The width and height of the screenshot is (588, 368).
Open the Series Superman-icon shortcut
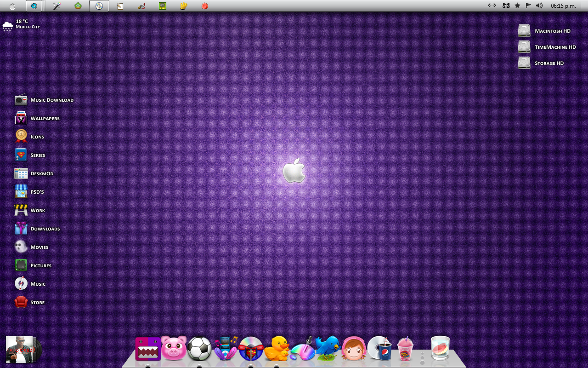tap(30, 155)
